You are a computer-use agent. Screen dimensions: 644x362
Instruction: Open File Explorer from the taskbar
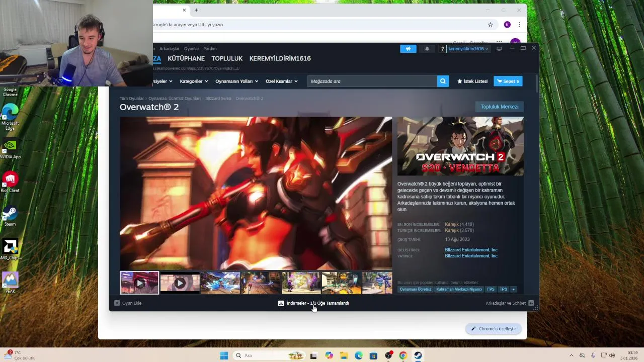[344, 355]
